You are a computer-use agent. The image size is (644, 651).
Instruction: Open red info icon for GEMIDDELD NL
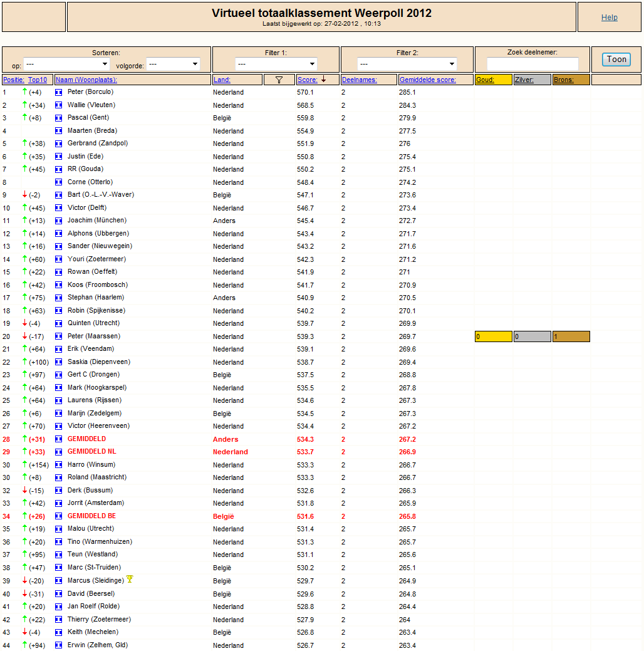click(x=58, y=452)
